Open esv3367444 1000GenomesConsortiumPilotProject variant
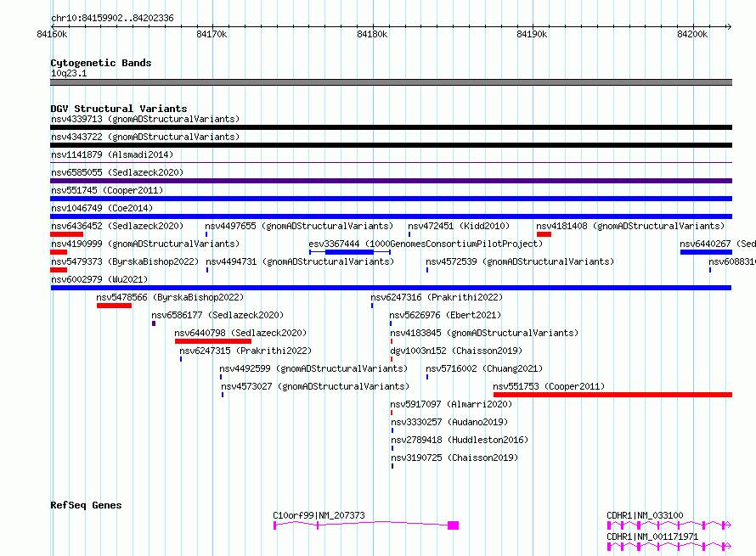 pos(426,244)
